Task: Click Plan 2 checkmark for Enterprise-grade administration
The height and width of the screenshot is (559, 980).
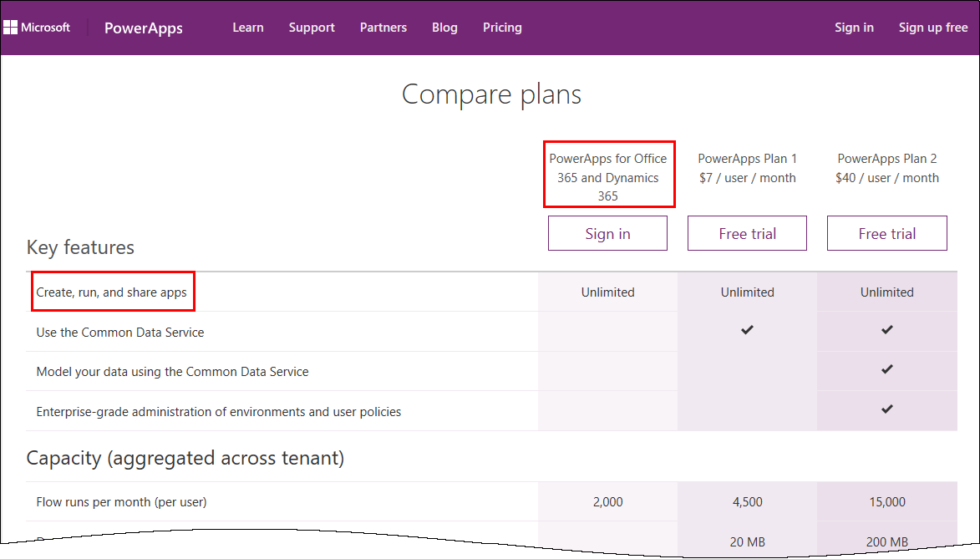Action: click(887, 409)
